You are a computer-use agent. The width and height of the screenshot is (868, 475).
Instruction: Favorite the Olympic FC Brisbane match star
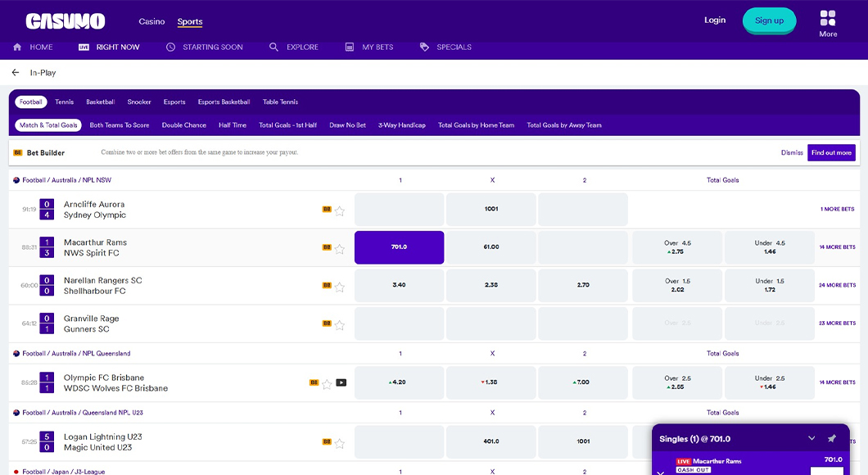(x=327, y=384)
